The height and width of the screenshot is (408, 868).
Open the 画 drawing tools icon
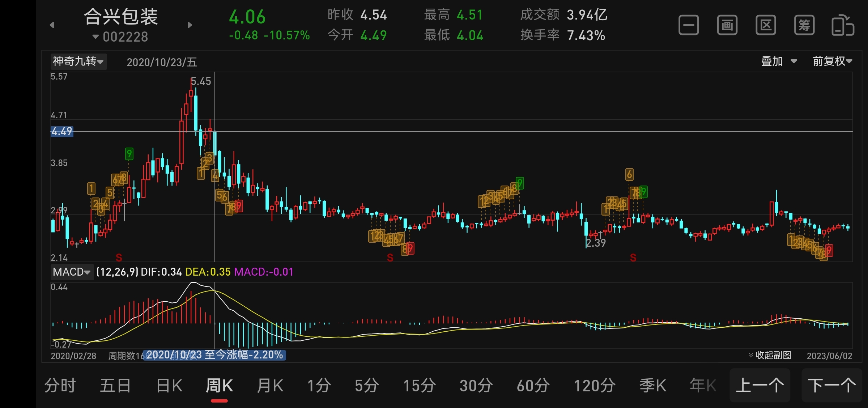point(727,25)
